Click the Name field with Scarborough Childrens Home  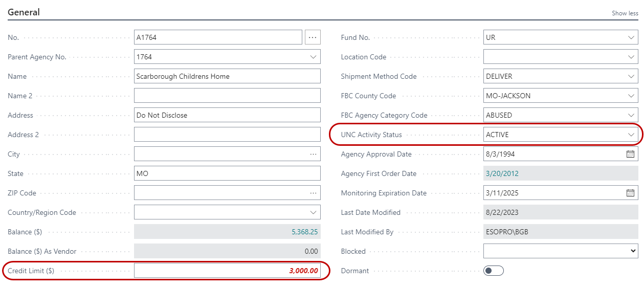227,76
